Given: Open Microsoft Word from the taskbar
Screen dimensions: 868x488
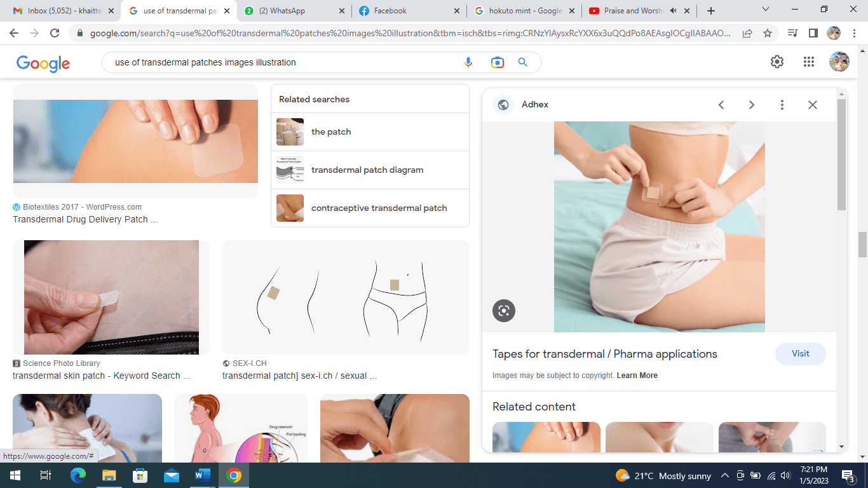Looking at the screenshot, I should point(203,475).
